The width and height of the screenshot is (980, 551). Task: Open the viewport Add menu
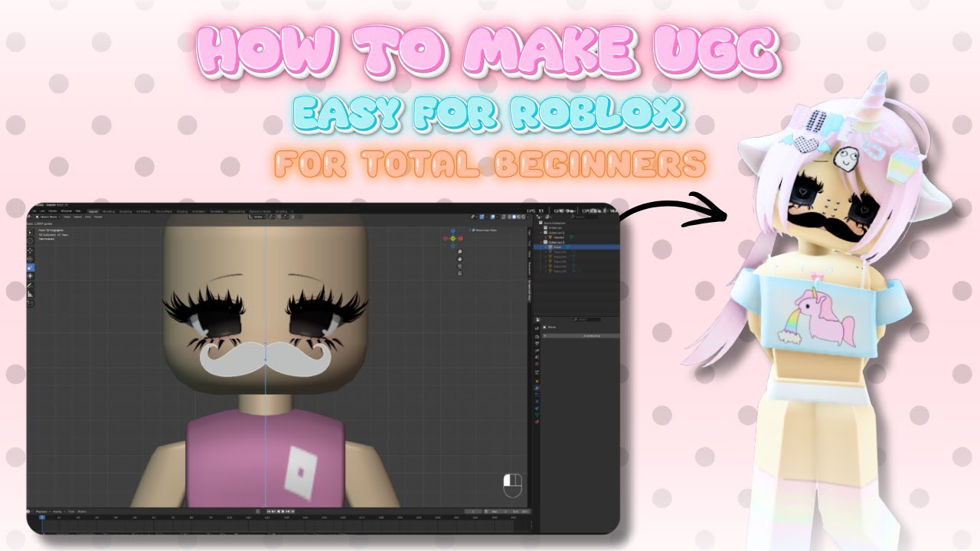(87, 217)
